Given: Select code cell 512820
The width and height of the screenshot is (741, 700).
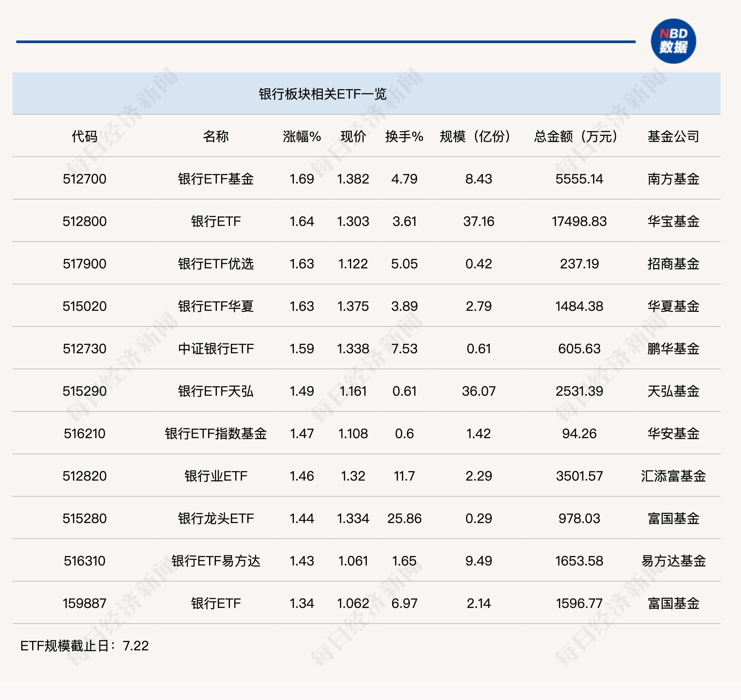Looking at the screenshot, I should [x=84, y=476].
